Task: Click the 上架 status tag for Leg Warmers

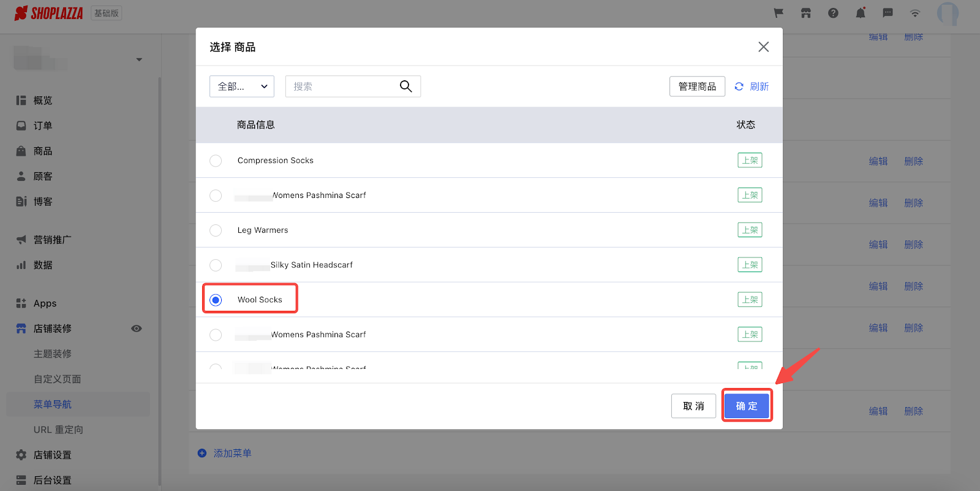Action: [750, 230]
